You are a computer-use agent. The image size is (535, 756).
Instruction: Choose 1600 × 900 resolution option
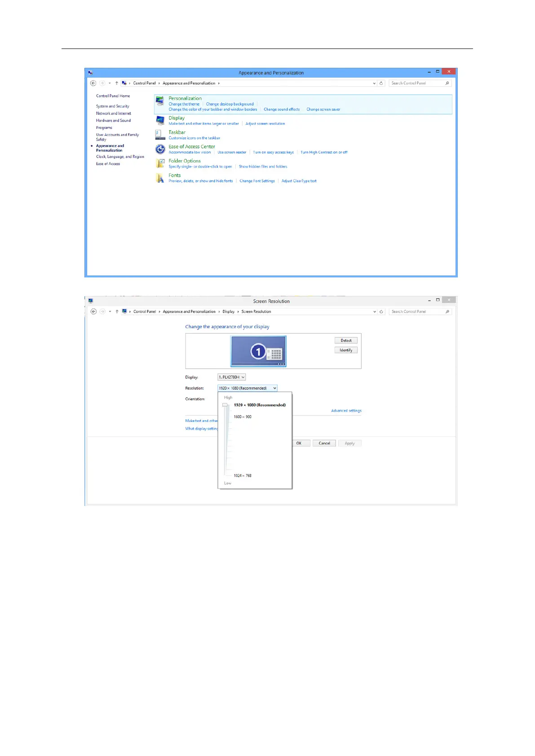coord(243,417)
